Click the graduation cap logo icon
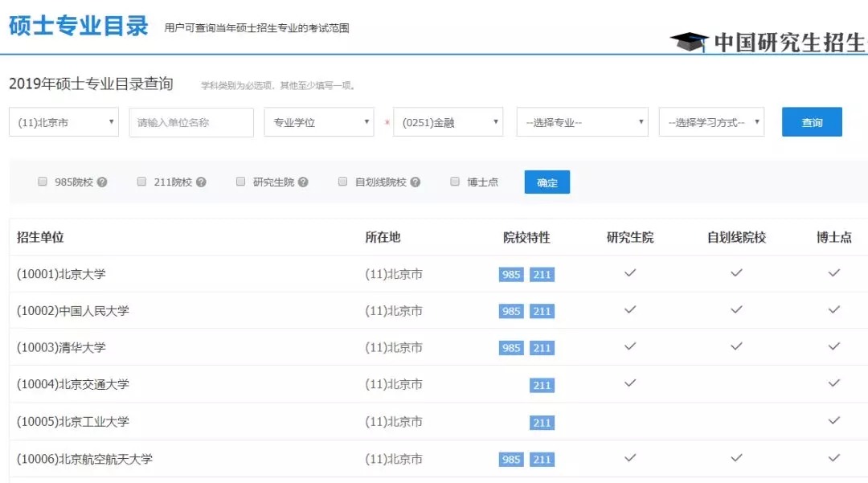 click(688, 42)
